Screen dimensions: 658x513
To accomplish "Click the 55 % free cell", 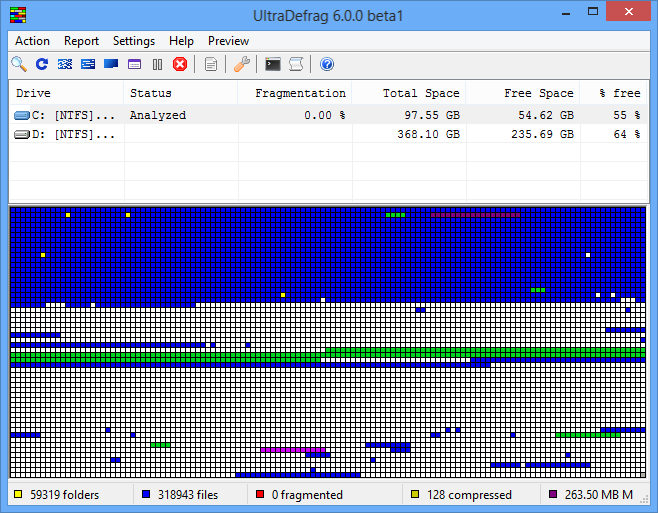I will [627, 115].
